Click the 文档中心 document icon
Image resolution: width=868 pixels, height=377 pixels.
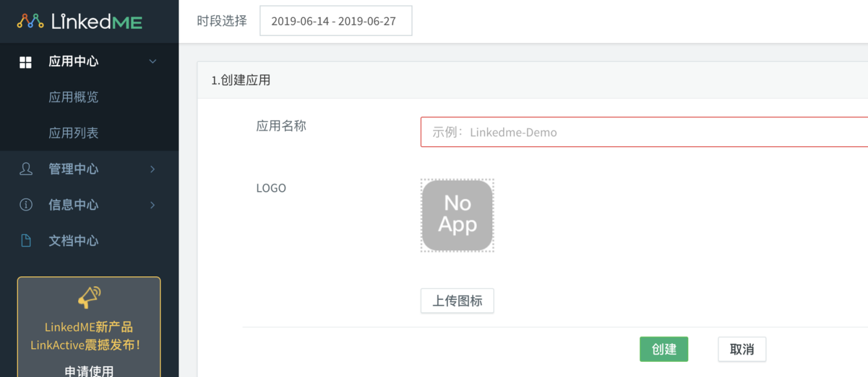point(26,240)
